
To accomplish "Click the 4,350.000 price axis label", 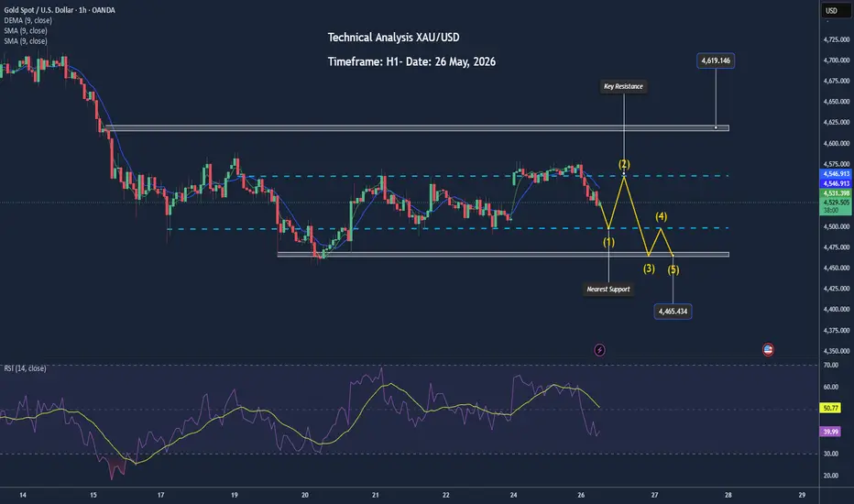I will (836, 351).
